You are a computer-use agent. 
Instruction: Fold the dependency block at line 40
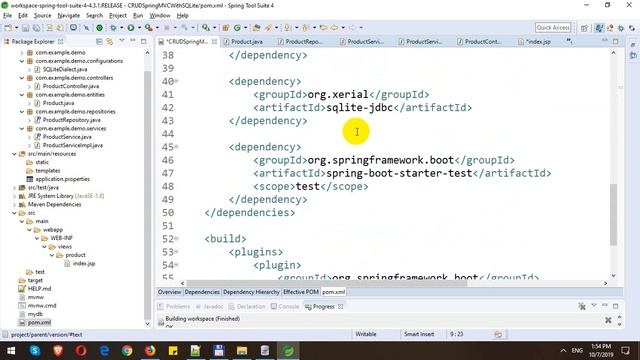(177, 81)
